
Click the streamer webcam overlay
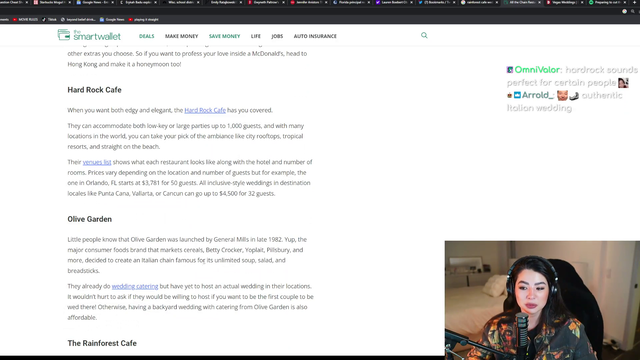pos(542,300)
